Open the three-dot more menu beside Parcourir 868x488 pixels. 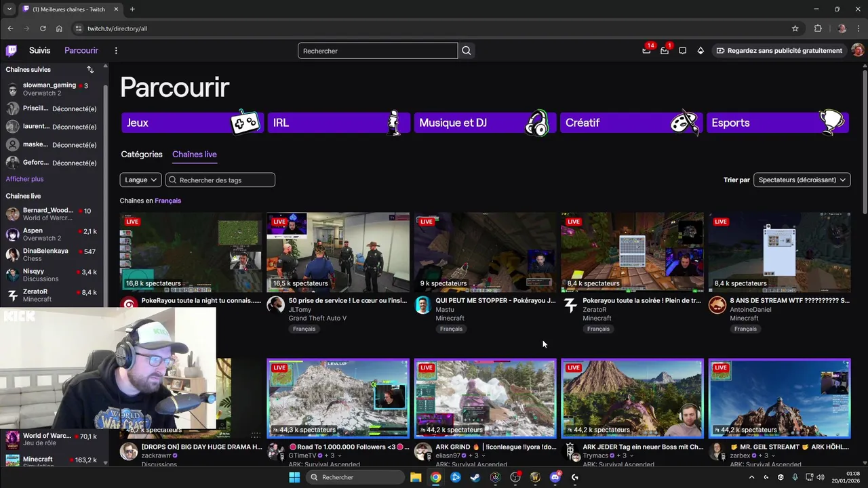click(116, 50)
